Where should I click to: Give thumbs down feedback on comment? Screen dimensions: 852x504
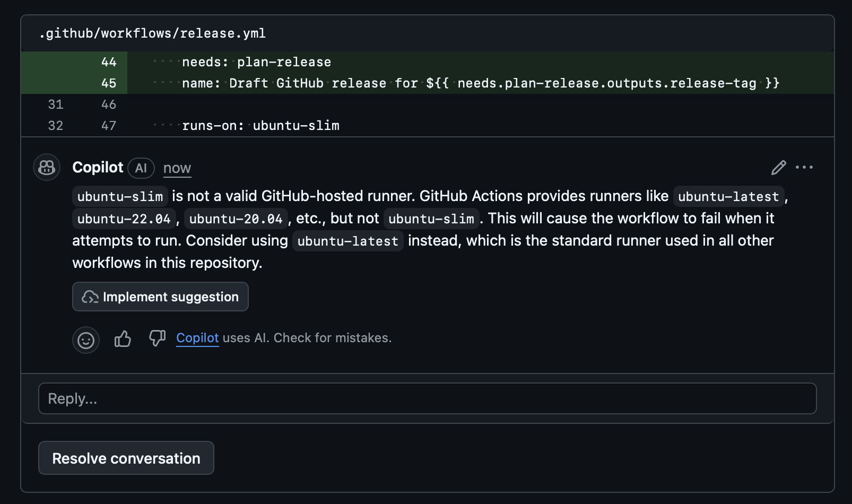tap(157, 338)
